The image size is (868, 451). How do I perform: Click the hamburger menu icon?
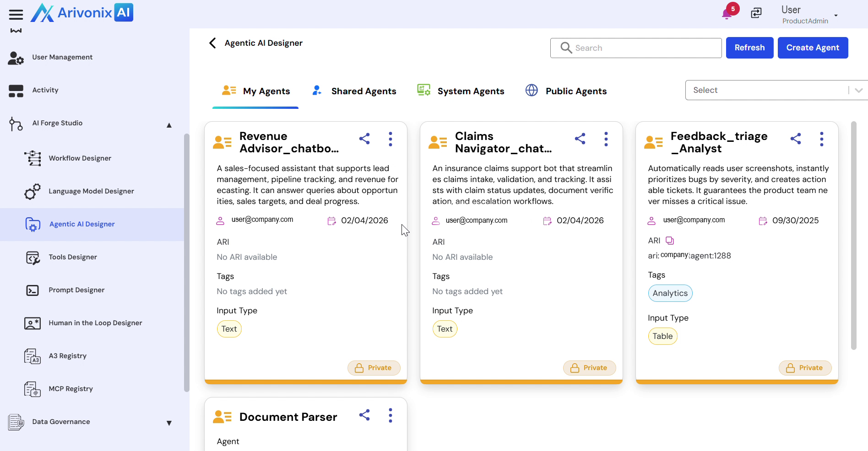[16, 15]
